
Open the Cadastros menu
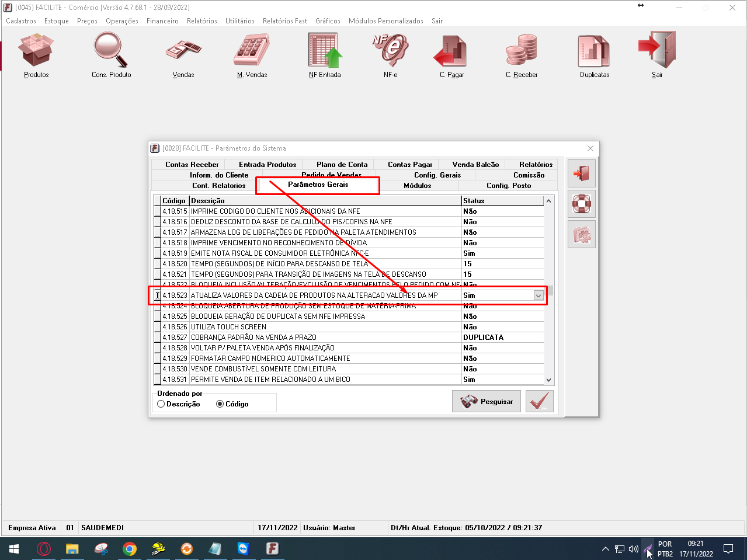click(x=21, y=21)
